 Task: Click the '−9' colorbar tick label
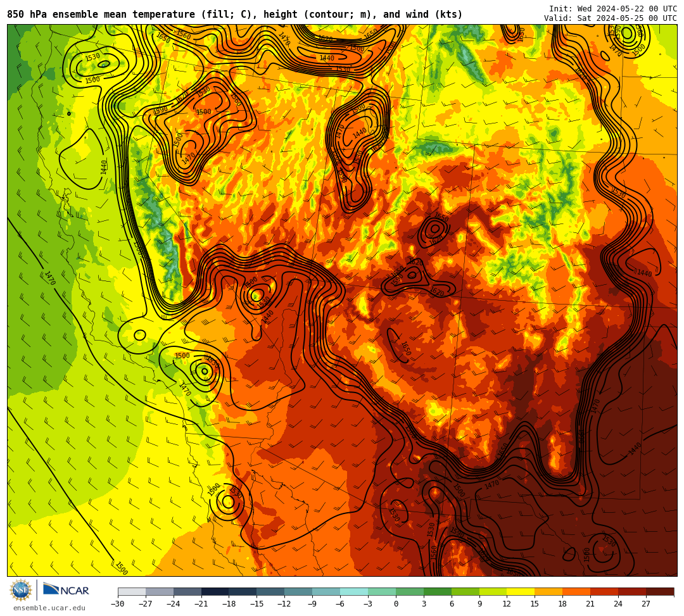click(x=312, y=604)
